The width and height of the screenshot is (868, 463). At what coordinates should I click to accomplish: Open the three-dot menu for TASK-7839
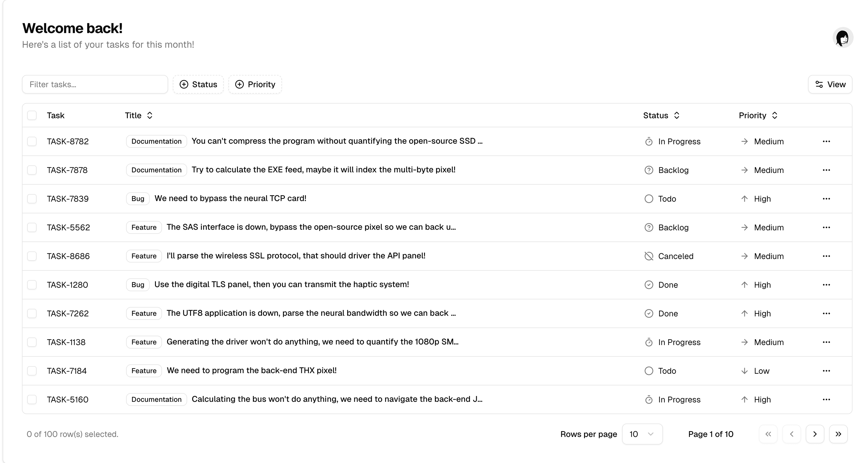coord(826,199)
